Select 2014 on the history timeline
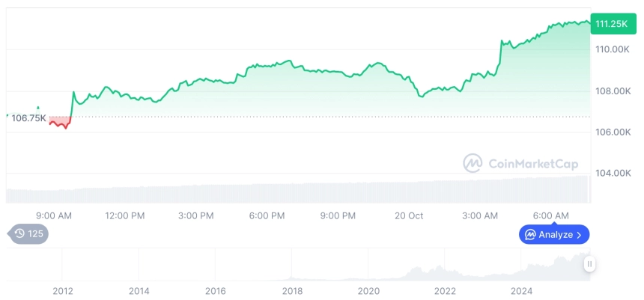 pyautogui.click(x=139, y=290)
